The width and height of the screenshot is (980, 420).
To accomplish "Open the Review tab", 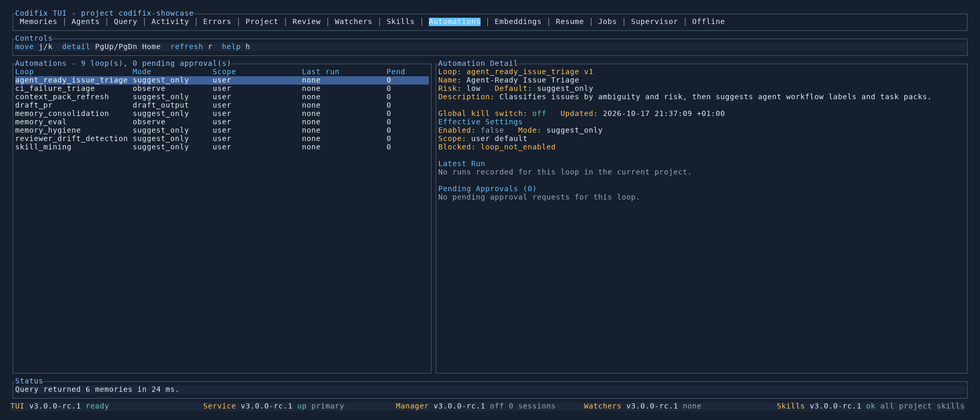I will (307, 21).
